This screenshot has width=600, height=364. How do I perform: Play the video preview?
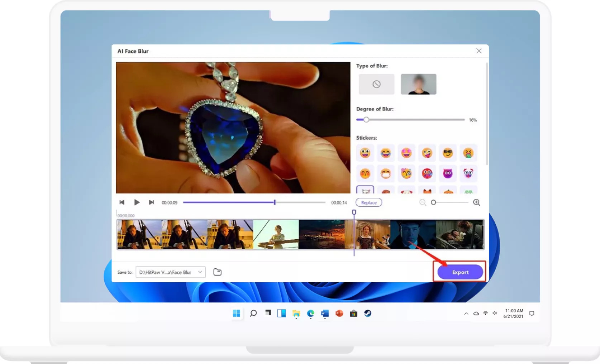(x=137, y=202)
